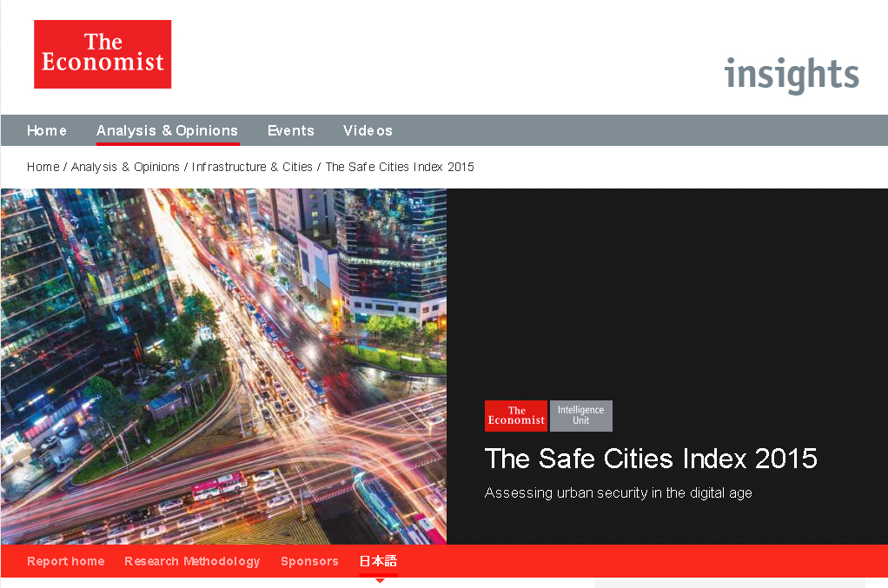
Task: Click the Research Methodology link
Action: 191,561
